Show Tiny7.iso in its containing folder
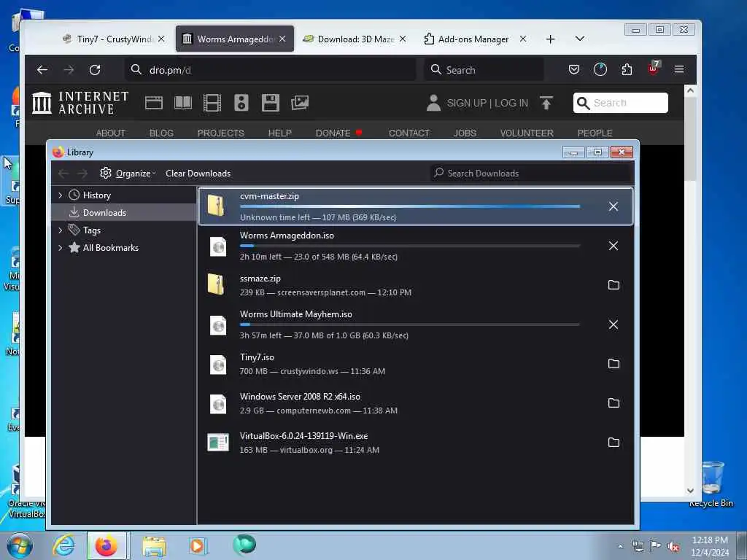 click(614, 364)
